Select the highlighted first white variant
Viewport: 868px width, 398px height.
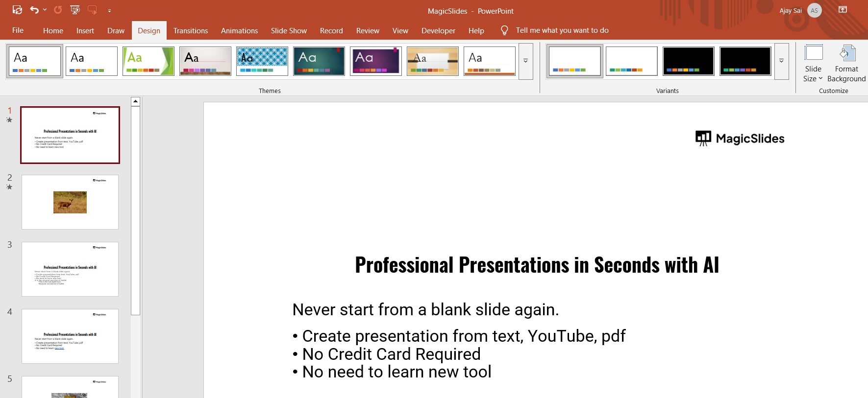point(575,61)
